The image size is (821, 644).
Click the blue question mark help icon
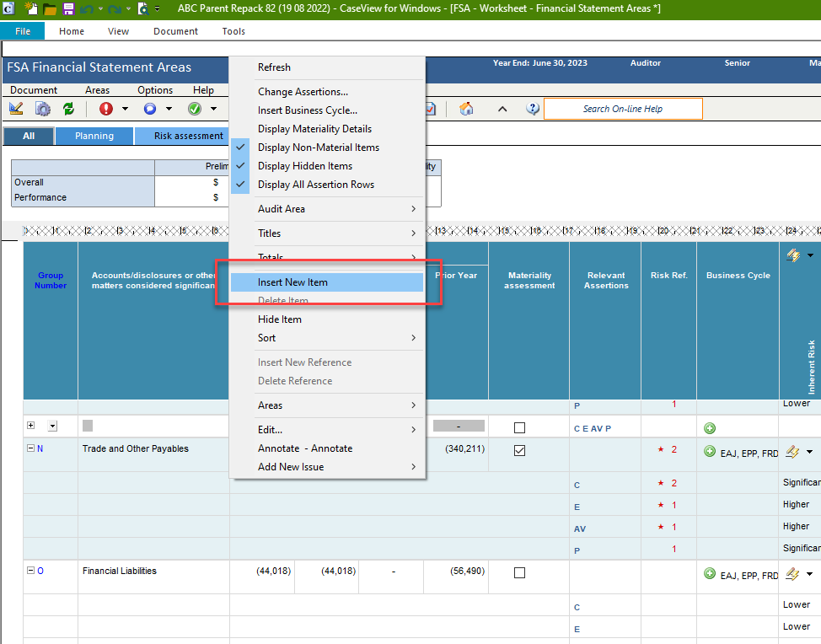(x=533, y=109)
